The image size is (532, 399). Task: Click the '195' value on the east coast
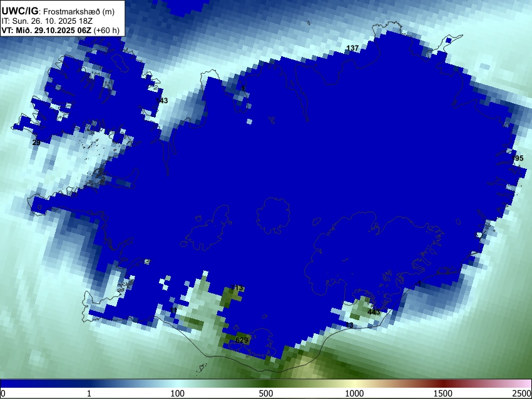tap(518, 158)
